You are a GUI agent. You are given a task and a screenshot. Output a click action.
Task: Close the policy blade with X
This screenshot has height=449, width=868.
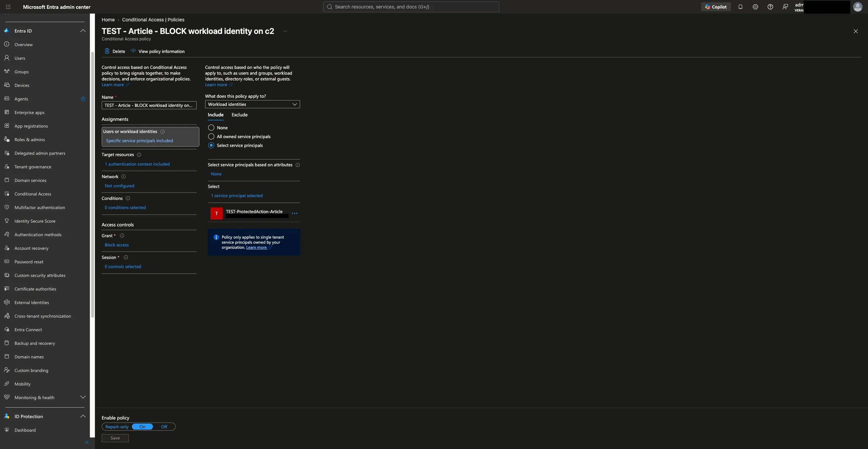[855, 31]
